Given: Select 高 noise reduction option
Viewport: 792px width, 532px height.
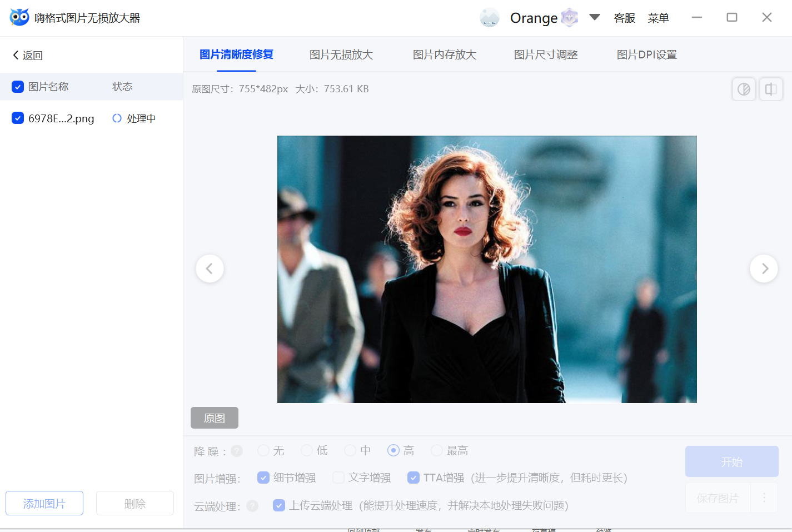Looking at the screenshot, I should tap(393, 450).
